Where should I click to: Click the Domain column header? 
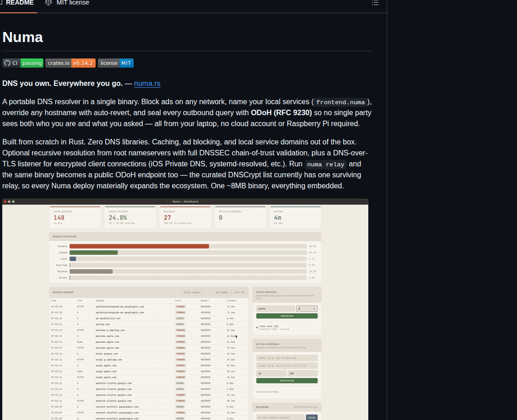[100, 301]
